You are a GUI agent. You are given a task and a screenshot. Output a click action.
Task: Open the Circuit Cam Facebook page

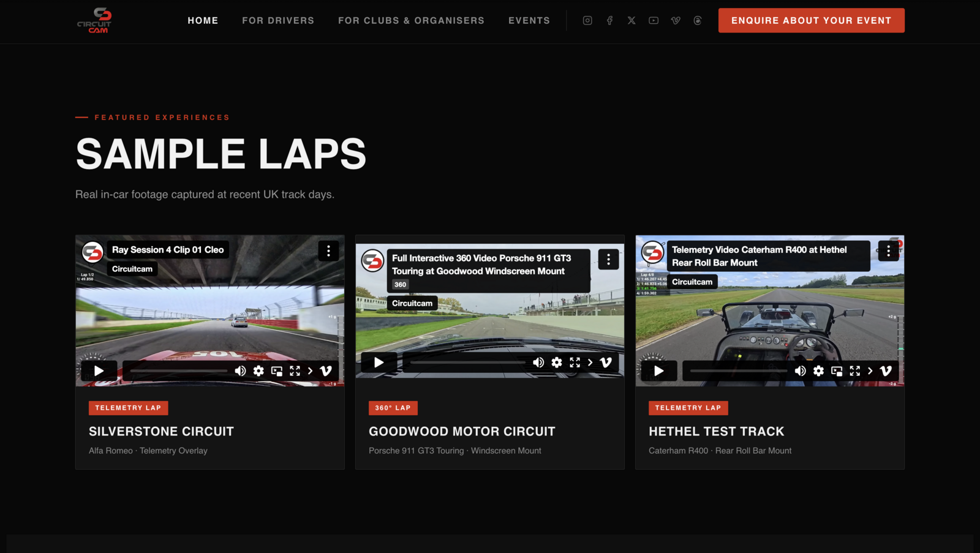[x=609, y=20]
